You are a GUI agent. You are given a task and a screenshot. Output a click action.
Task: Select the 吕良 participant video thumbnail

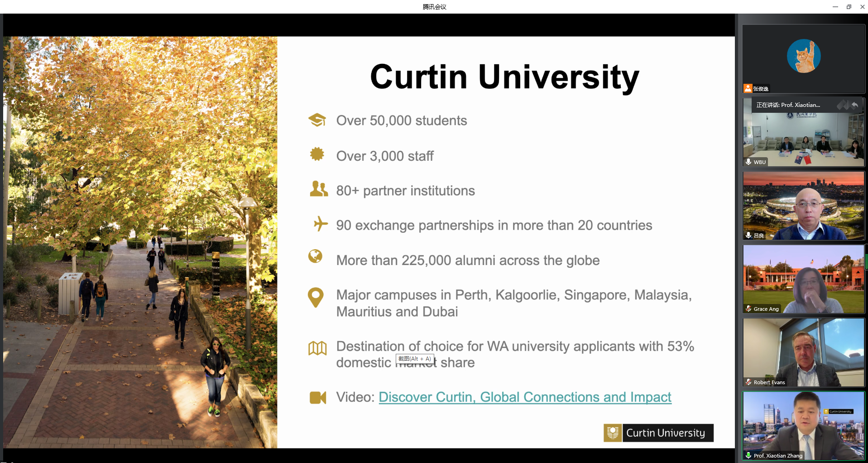coord(803,206)
